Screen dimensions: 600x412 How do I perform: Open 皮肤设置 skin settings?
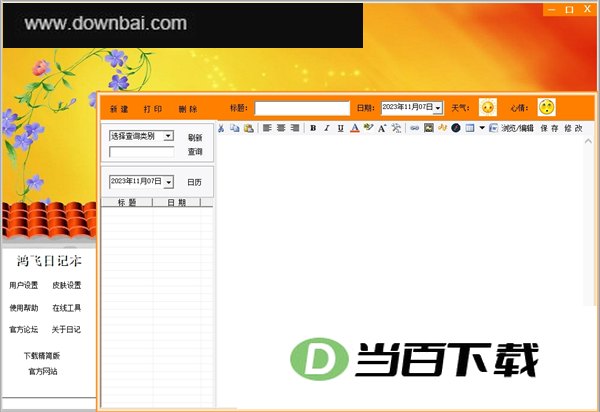67,285
